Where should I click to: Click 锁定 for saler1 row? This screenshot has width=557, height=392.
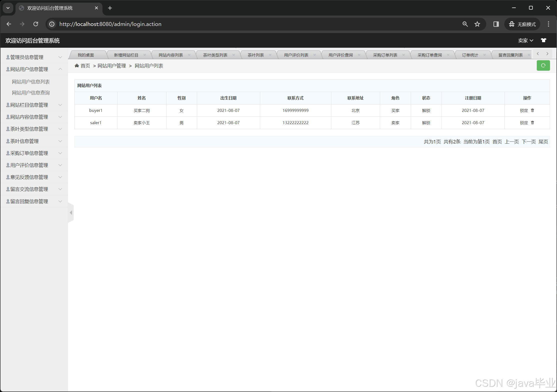point(524,123)
